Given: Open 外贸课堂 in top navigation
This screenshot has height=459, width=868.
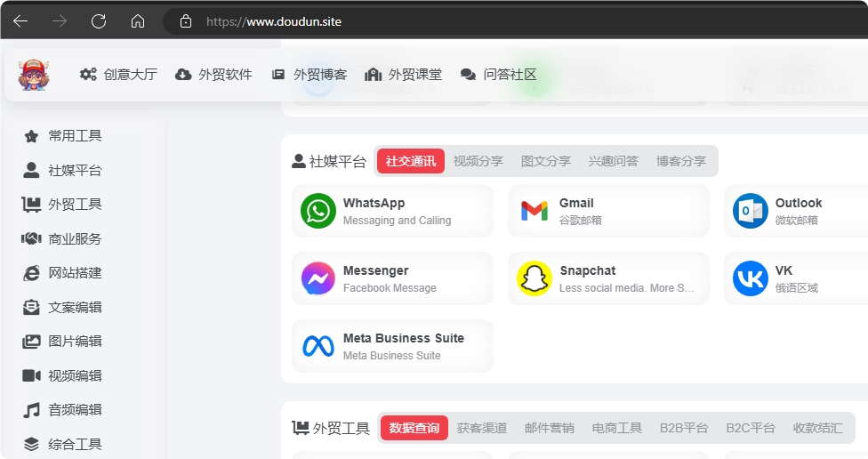Looking at the screenshot, I should click(404, 74).
